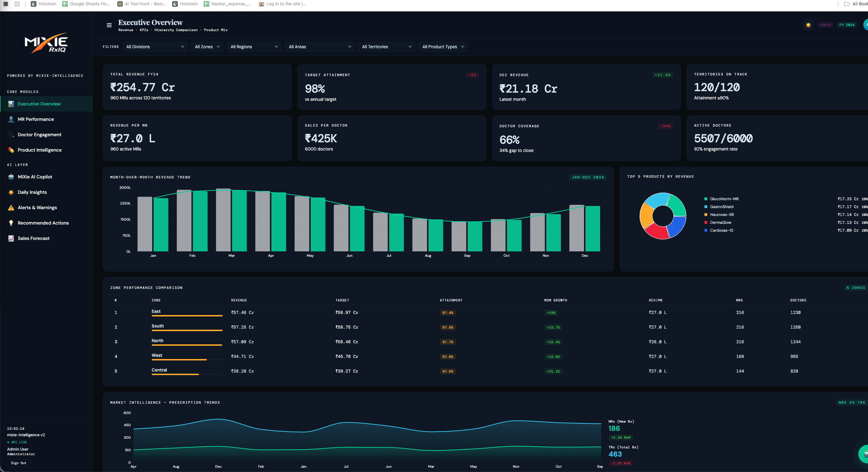The image size is (868, 472).
Task: Expand the All Product Types dropdown
Action: point(443,47)
